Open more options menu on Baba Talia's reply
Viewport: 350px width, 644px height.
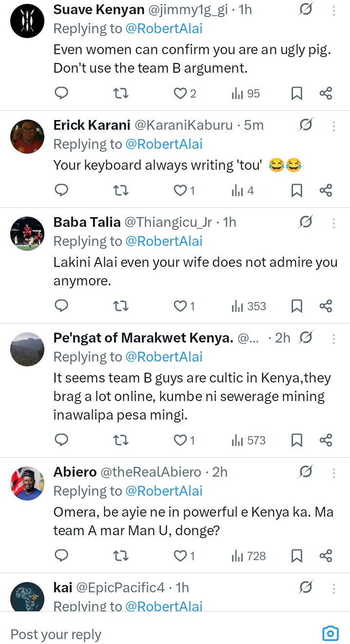[x=334, y=223]
